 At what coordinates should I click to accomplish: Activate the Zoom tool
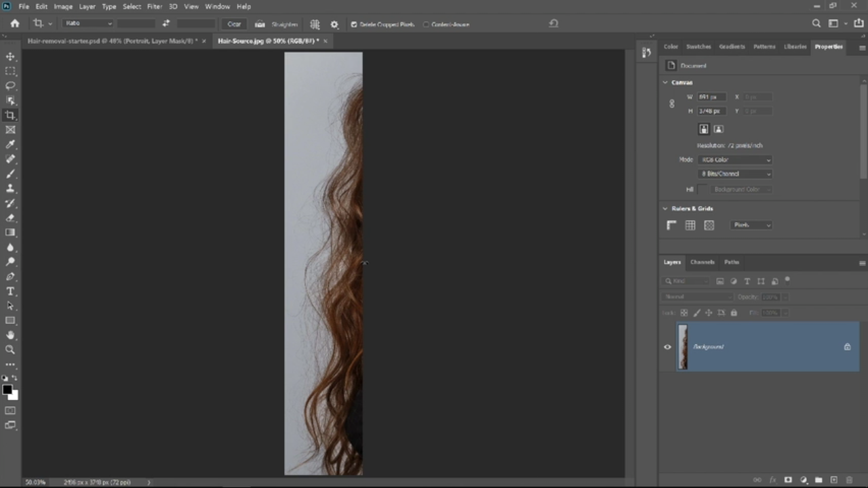click(10, 350)
